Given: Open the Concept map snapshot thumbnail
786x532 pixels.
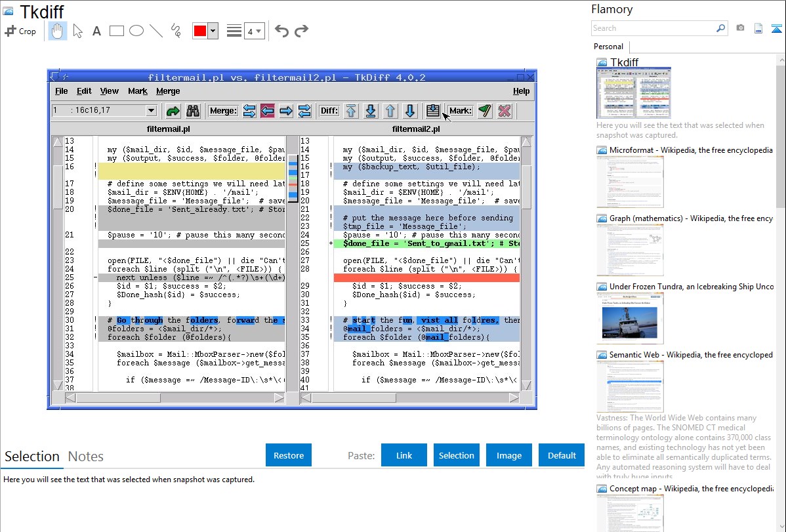Looking at the screenshot, I should tap(630, 513).
